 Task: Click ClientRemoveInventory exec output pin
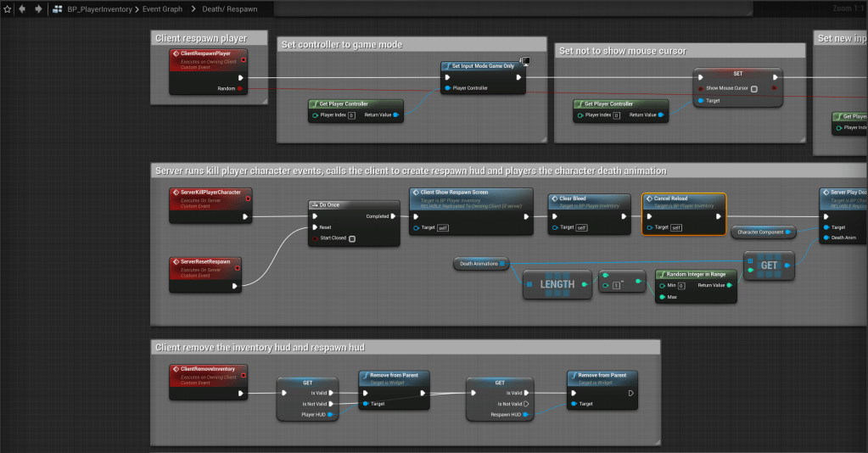[x=241, y=393]
